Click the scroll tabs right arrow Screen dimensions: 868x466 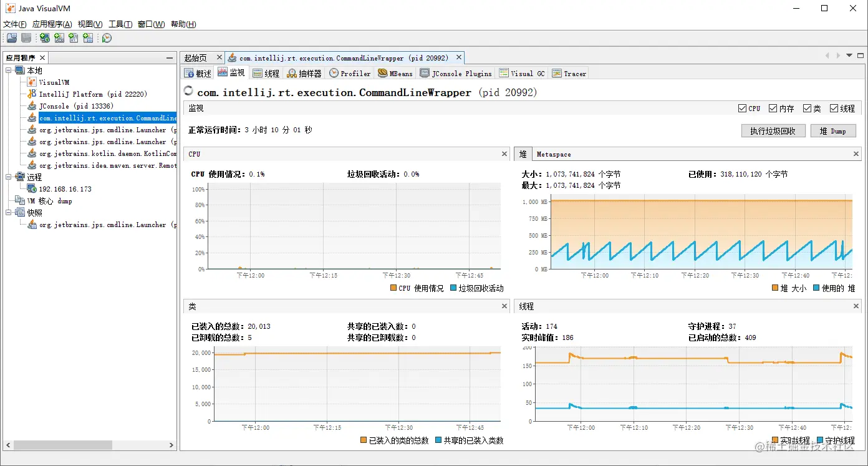point(838,56)
